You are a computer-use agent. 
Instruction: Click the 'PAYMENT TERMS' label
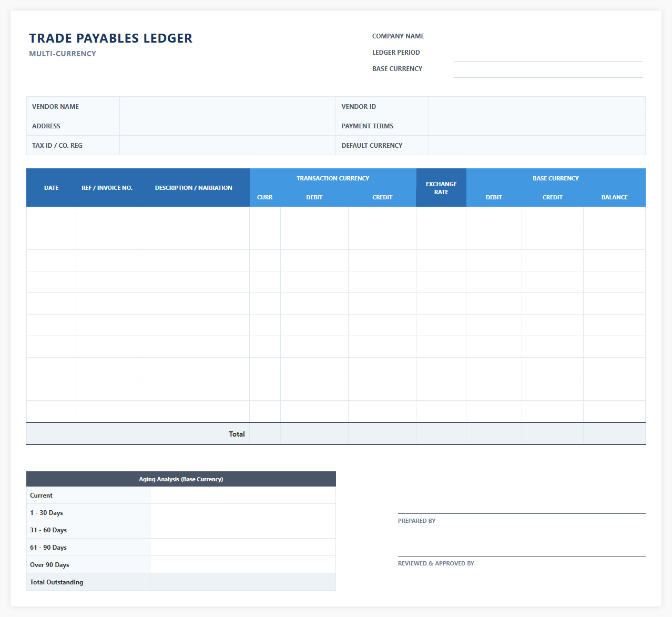(367, 126)
